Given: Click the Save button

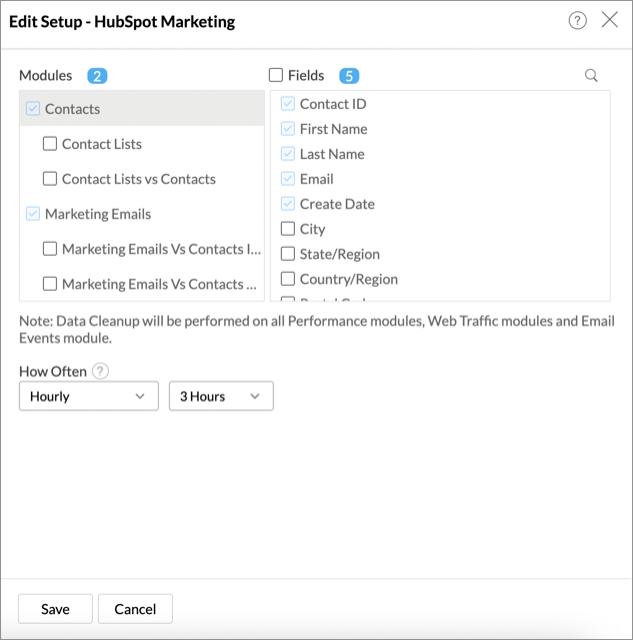Looking at the screenshot, I should click(56, 609).
